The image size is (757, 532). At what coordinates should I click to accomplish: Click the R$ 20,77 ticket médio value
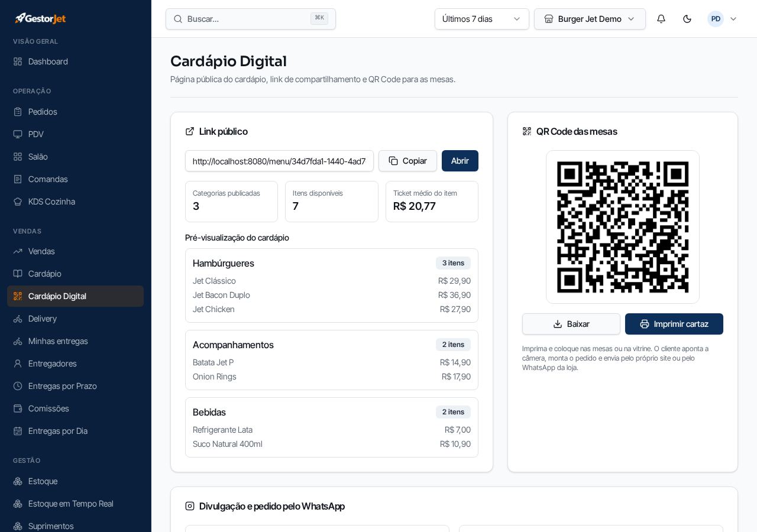(x=415, y=206)
